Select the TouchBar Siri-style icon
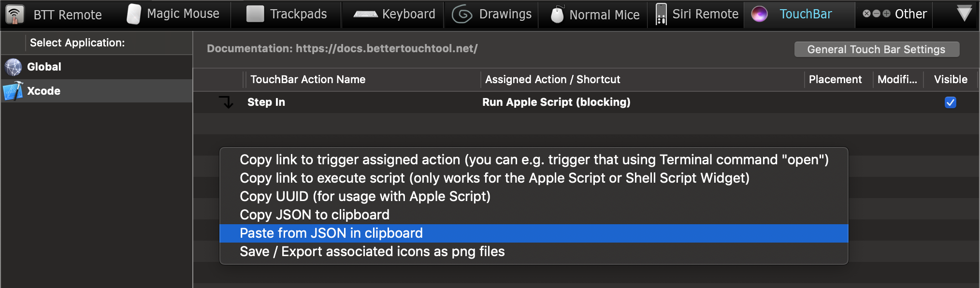The image size is (980, 288). point(760,14)
